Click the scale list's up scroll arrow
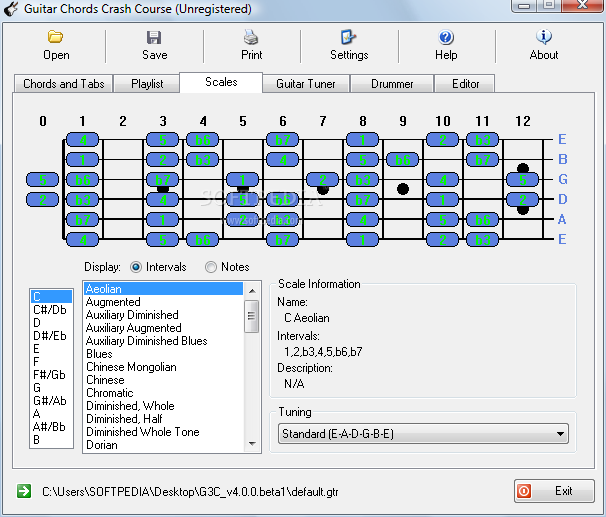The width and height of the screenshot is (606, 517). pyautogui.click(x=252, y=290)
